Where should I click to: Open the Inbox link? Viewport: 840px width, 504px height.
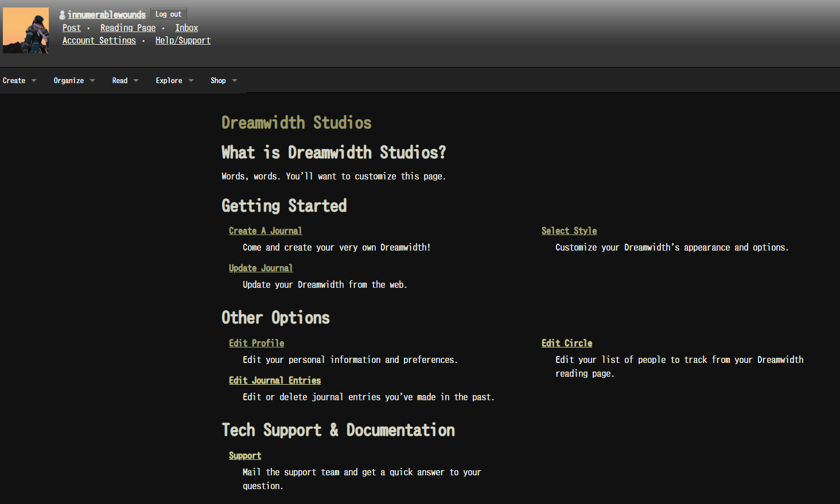click(x=186, y=28)
